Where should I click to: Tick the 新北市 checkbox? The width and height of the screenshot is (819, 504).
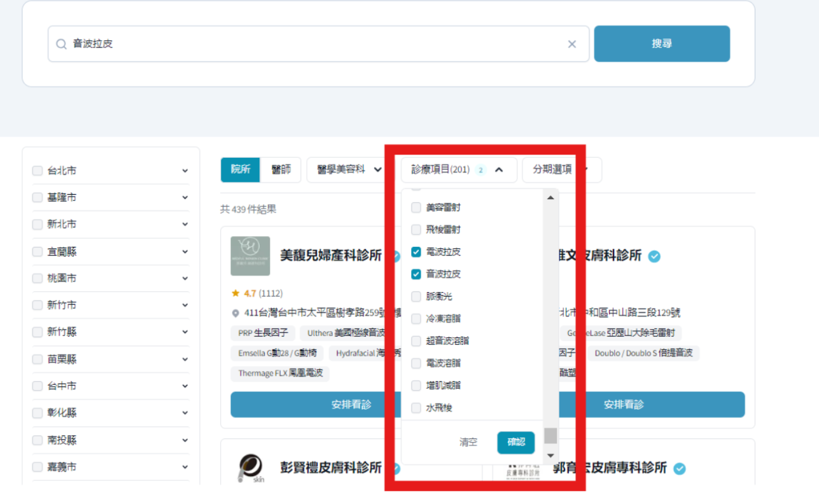(38, 224)
